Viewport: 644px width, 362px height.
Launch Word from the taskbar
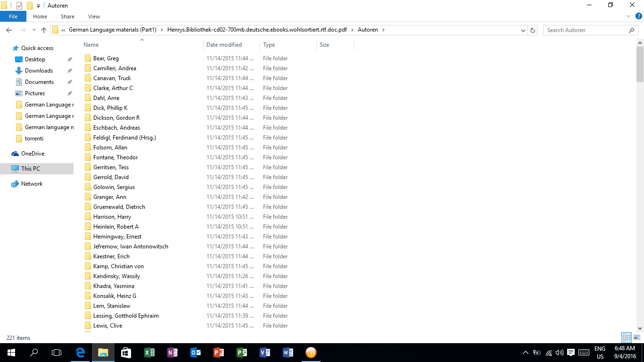288,353
